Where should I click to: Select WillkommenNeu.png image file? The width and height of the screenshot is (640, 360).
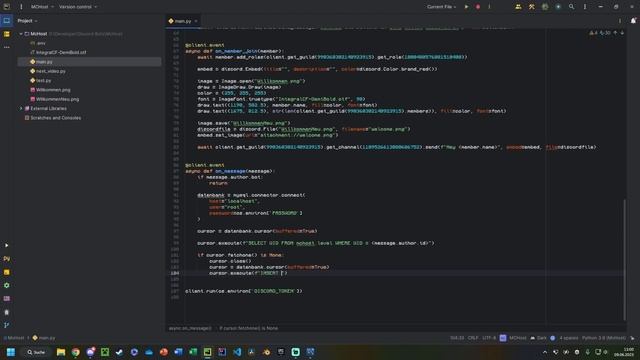(x=55, y=99)
